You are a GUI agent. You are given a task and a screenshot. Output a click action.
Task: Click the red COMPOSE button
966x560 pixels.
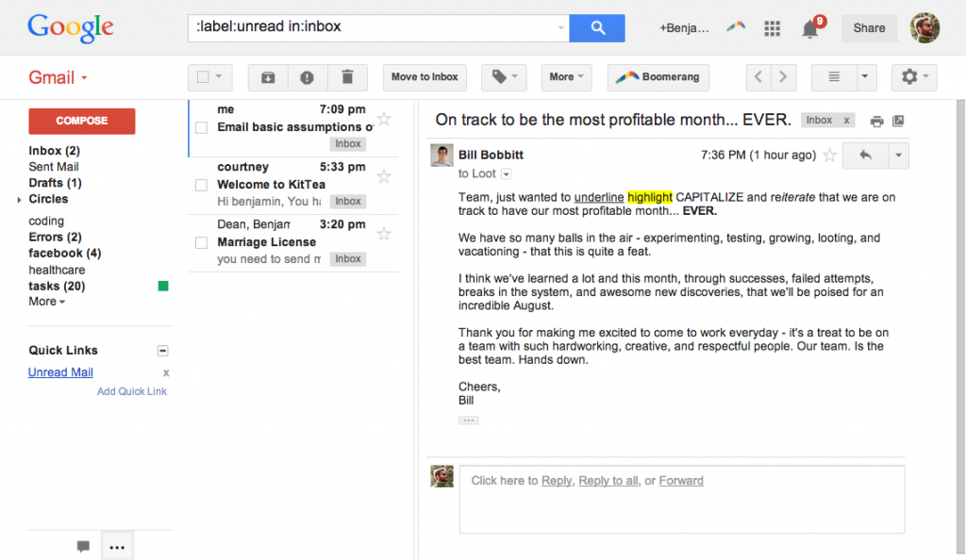(82, 122)
